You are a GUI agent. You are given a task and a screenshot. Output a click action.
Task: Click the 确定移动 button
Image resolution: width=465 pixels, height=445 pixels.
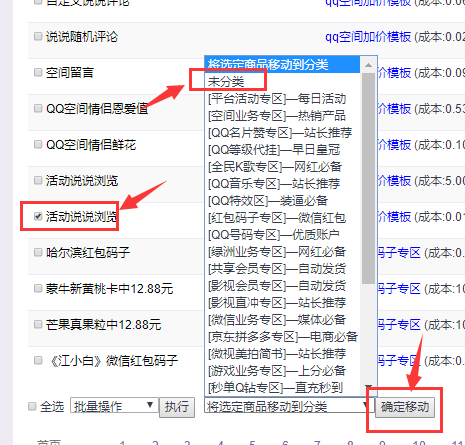click(405, 407)
